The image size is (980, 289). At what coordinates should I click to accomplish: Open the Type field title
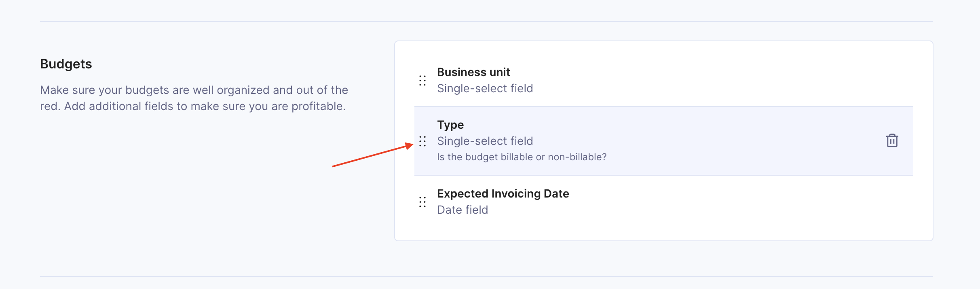[450, 125]
